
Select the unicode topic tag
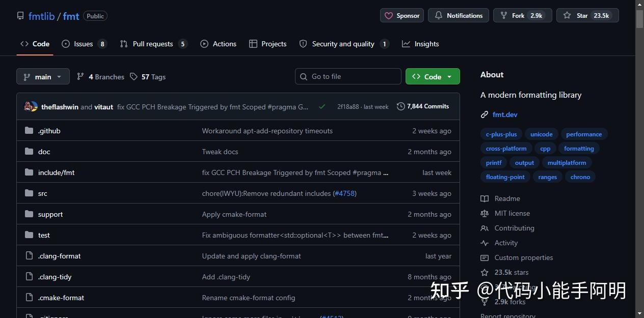(542, 134)
